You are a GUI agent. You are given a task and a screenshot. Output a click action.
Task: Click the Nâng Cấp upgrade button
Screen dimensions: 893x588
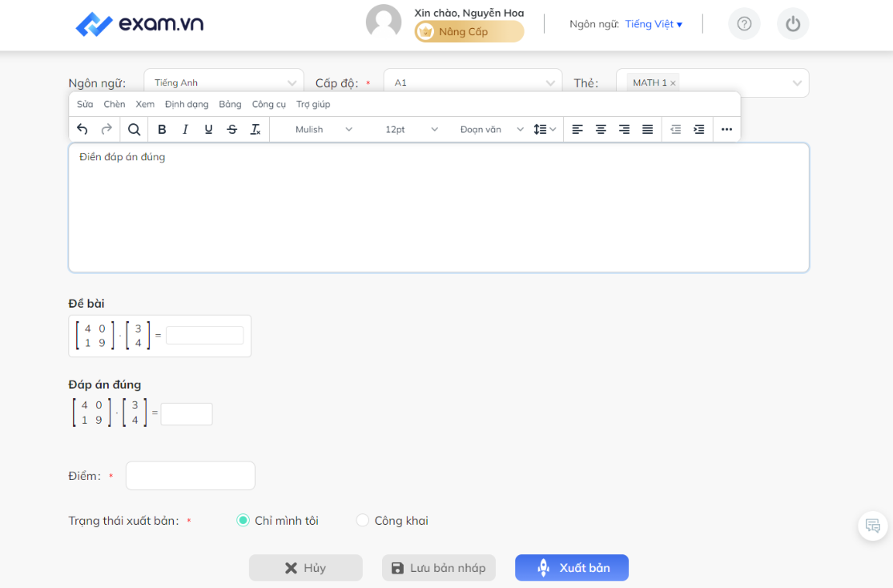[469, 32]
